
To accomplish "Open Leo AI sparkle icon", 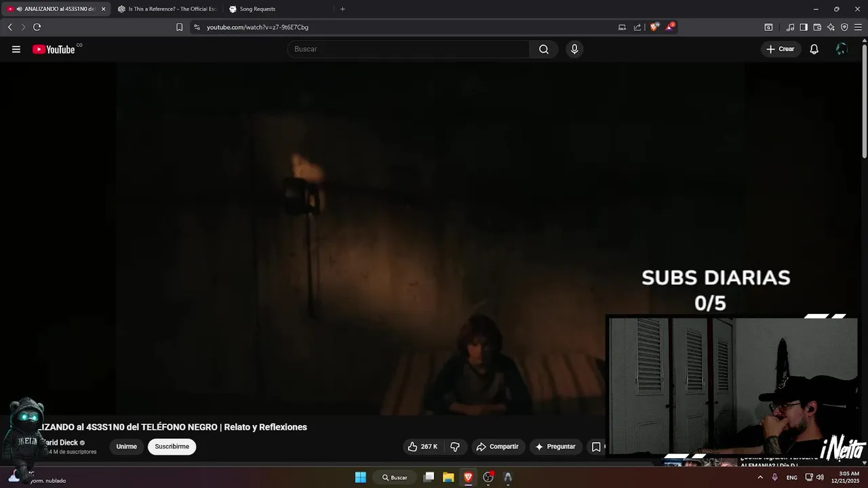I will point(831,27).
